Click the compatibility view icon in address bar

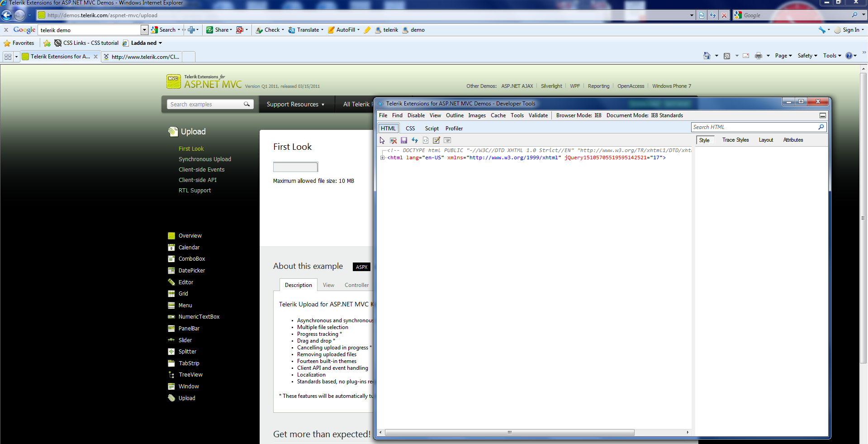point(702,15)
